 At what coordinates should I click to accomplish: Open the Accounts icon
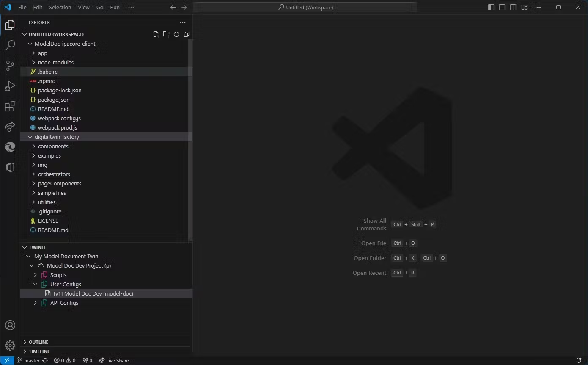(x=10, y=325)
